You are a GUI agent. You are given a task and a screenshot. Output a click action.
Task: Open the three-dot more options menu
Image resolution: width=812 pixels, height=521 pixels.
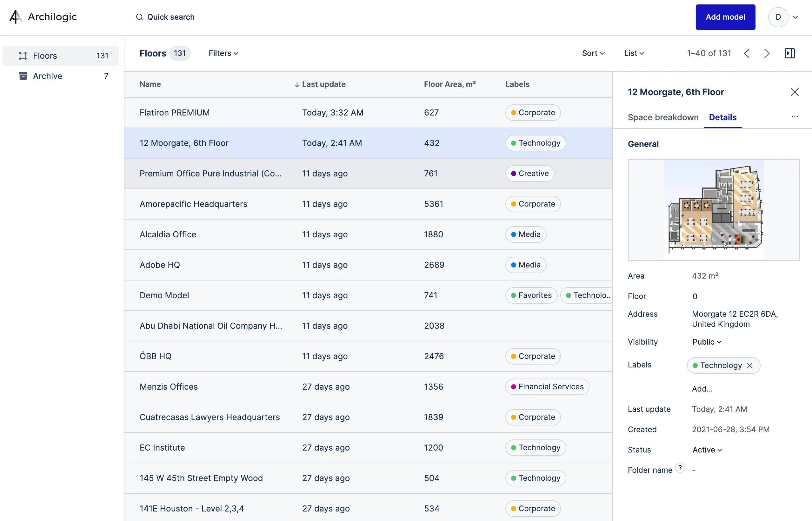point(795,117)
